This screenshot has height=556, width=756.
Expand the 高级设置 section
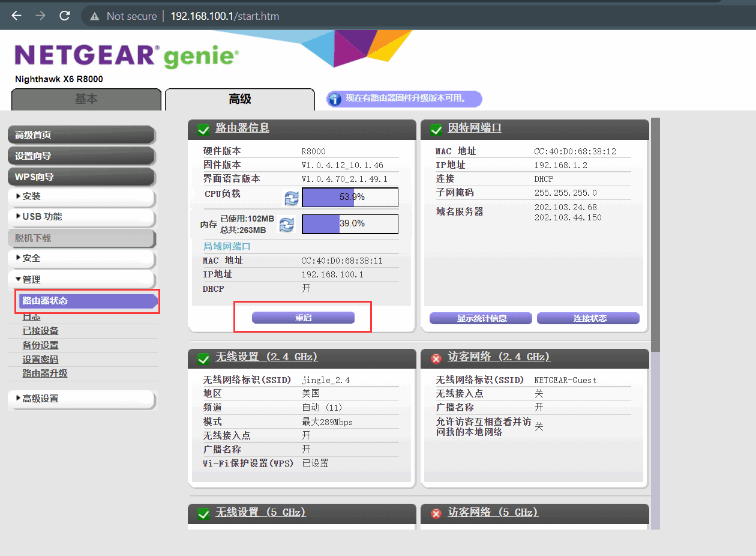pyautogui.click(x=82, y=399)
